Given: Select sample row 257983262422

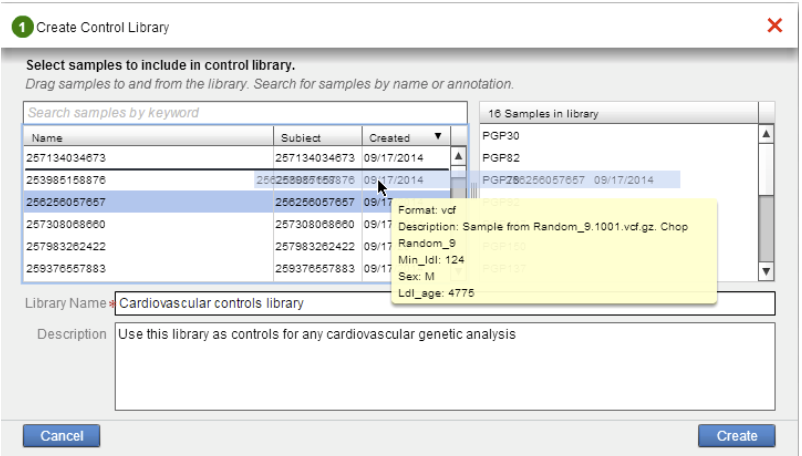Looking at the screenshot, I should click(236, 246).
